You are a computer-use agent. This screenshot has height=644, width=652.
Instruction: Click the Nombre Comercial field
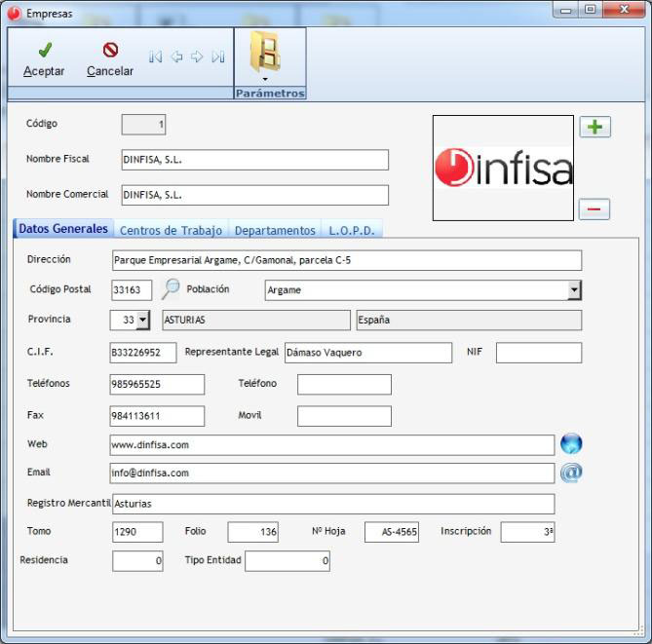pyautogui.click(x=255, y=196)
